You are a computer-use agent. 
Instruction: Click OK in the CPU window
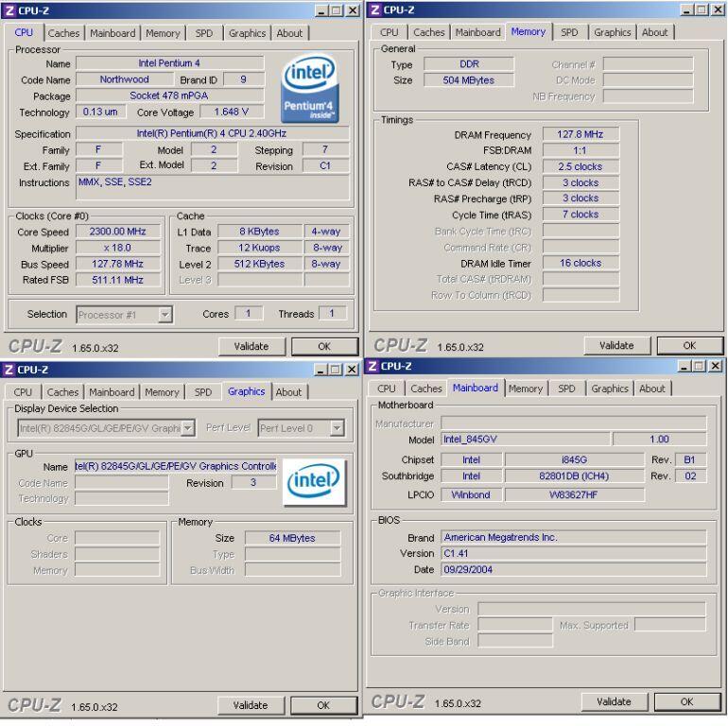pyautogui.click(x=324, y=346)
